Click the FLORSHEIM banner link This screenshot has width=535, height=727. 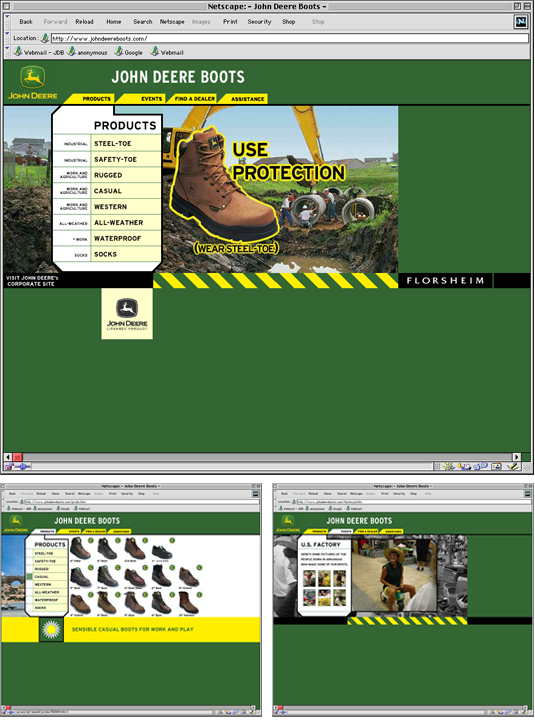point(445,281)
